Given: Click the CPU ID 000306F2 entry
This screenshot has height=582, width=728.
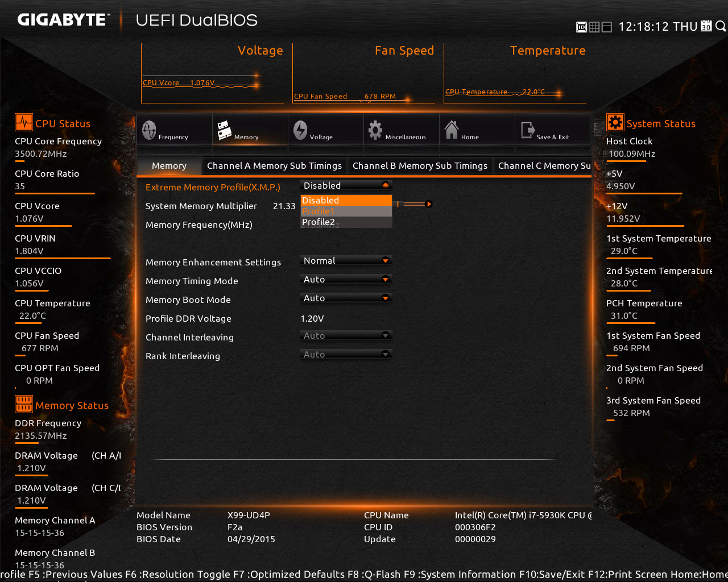Looking at the screenshot, I should click(430, 527).
